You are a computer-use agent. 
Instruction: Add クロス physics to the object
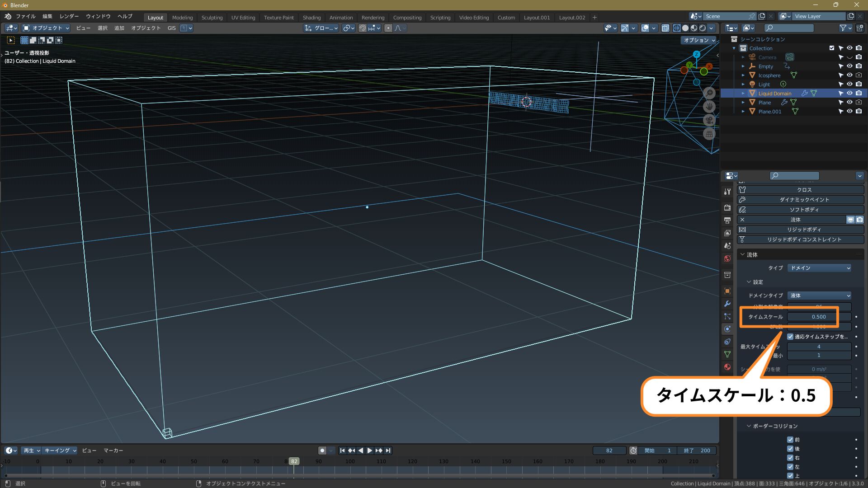tap(800, 190)
